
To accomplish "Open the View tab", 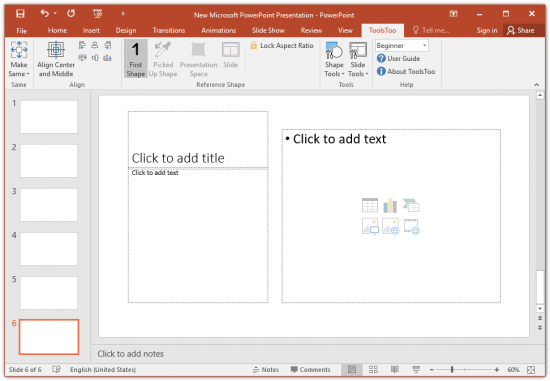I will pyautogui.click(x=345, y=31).
